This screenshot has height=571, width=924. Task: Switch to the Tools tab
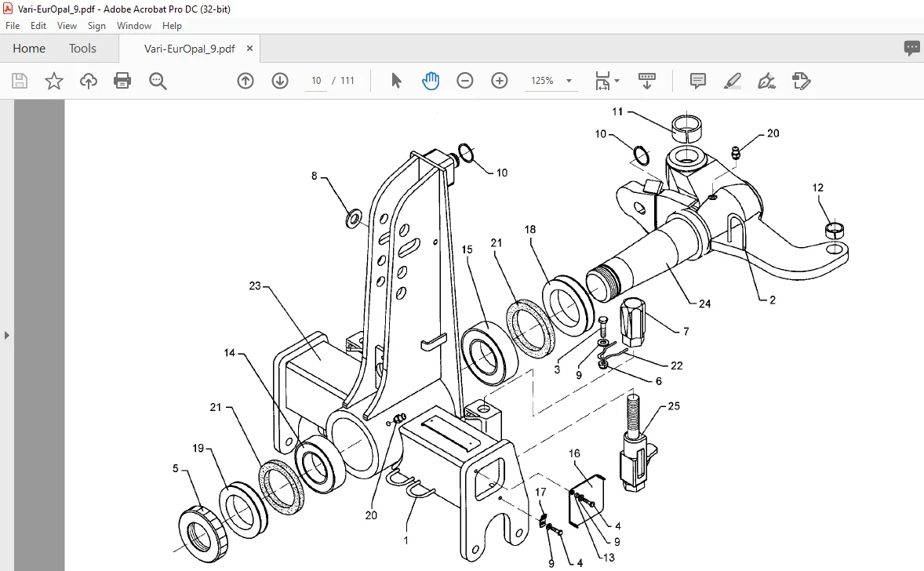click(82, 49)
